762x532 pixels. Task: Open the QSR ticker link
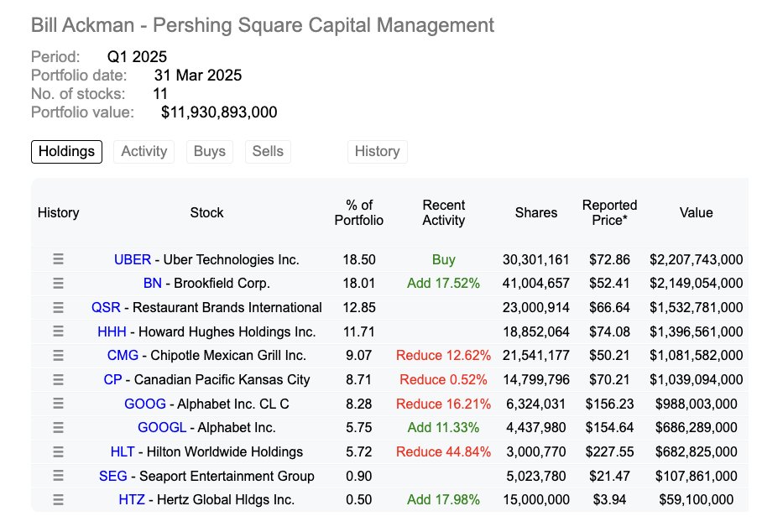tap(106, 308)
